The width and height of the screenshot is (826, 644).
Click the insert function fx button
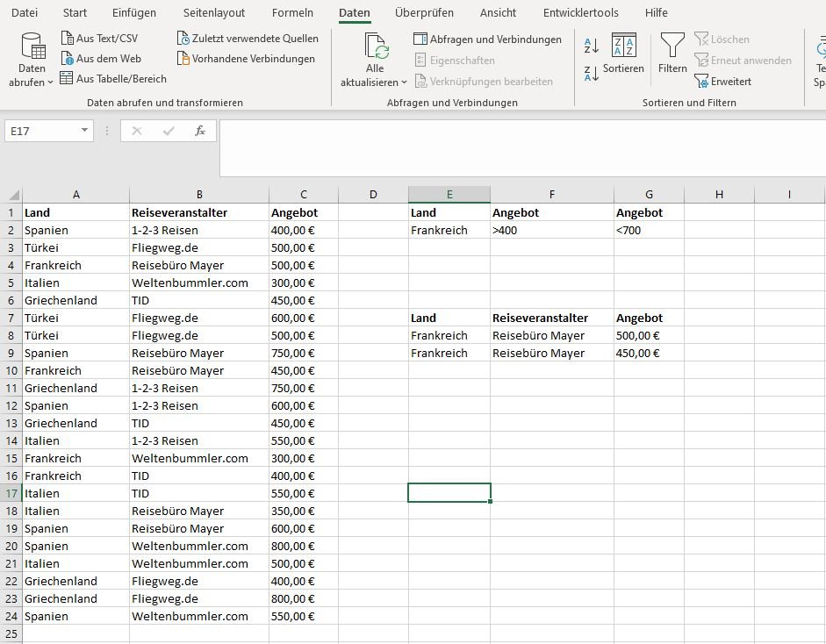click(x=200, y=131)
